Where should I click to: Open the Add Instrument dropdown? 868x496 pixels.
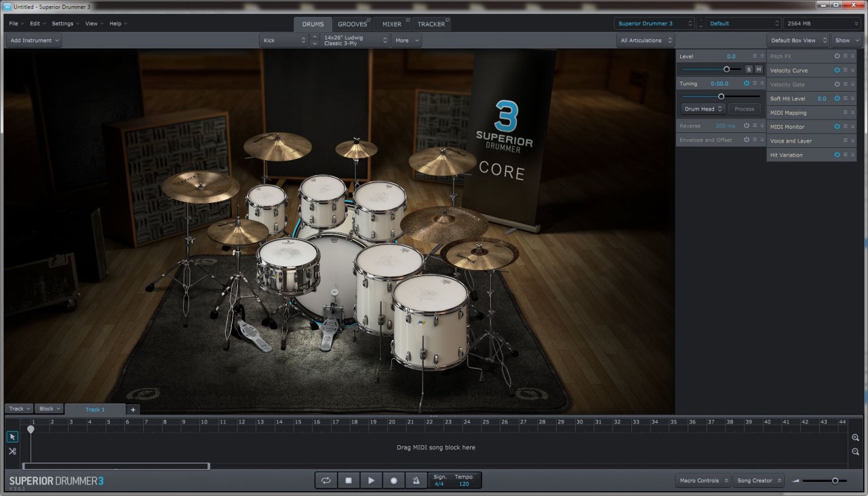click(x=35, y=40)
